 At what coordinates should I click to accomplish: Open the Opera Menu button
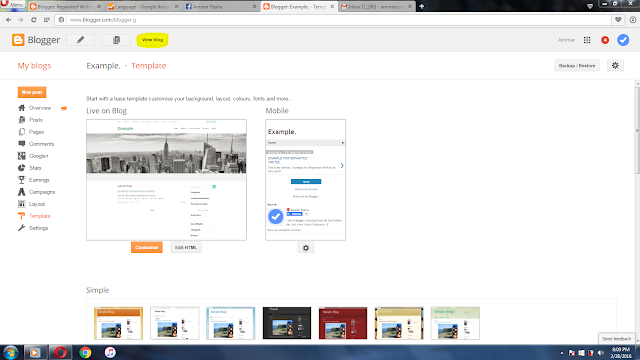click(x=13, y=5)
